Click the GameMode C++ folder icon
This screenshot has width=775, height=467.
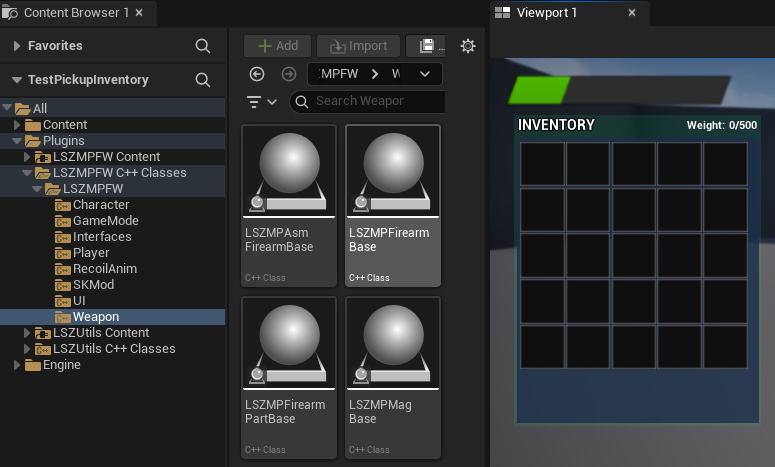62,221
